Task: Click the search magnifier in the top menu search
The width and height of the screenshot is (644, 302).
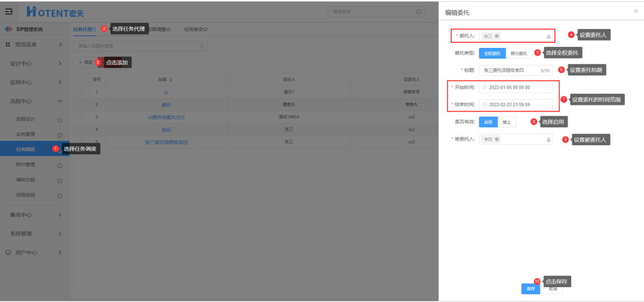Action: [419, 12]
